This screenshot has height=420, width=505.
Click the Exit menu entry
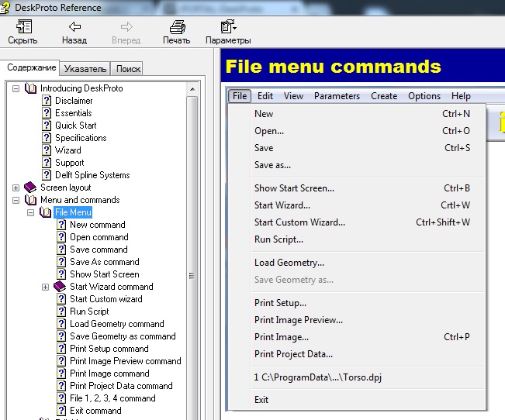click(x=362, y=399)
